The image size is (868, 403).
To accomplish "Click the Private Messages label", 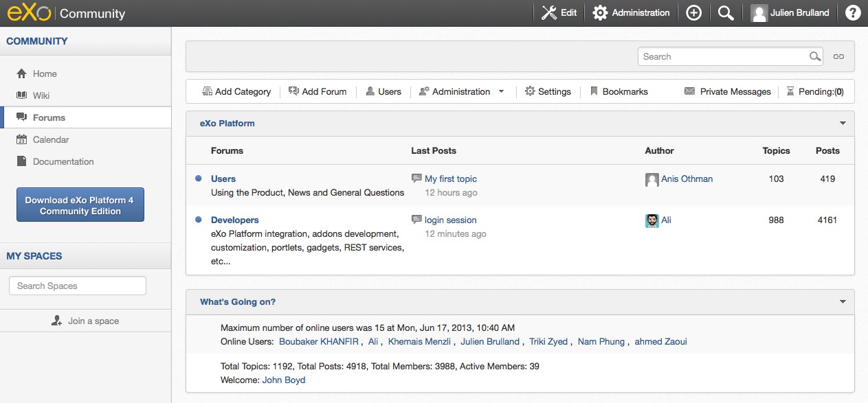I will click(x=735, y=91).
